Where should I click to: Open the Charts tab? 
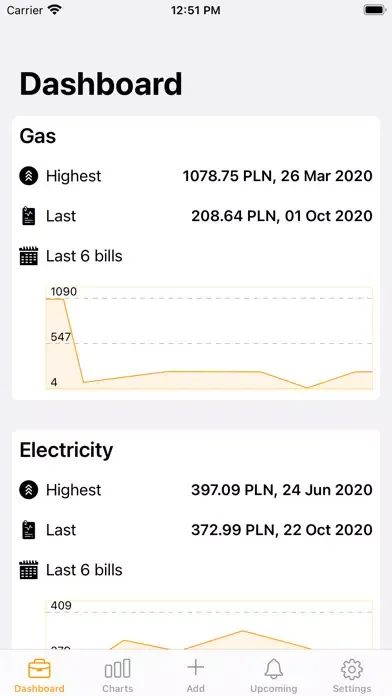click(118, 676)
